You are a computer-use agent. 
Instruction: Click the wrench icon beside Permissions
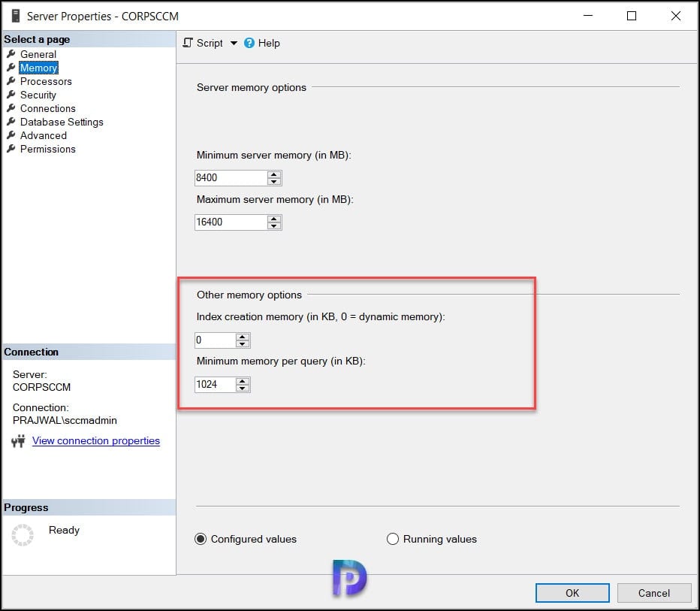pyautogui.click(x=11, y=148)
